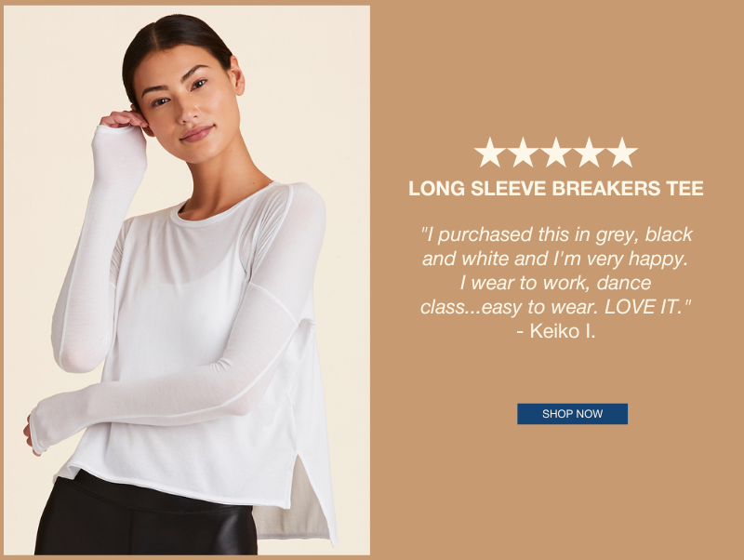
Task: Click the word BREAKERS in the product title
Action: 606,189
